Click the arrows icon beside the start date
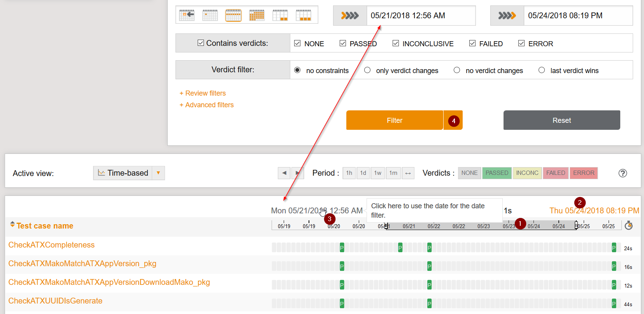 click(350, 16)
